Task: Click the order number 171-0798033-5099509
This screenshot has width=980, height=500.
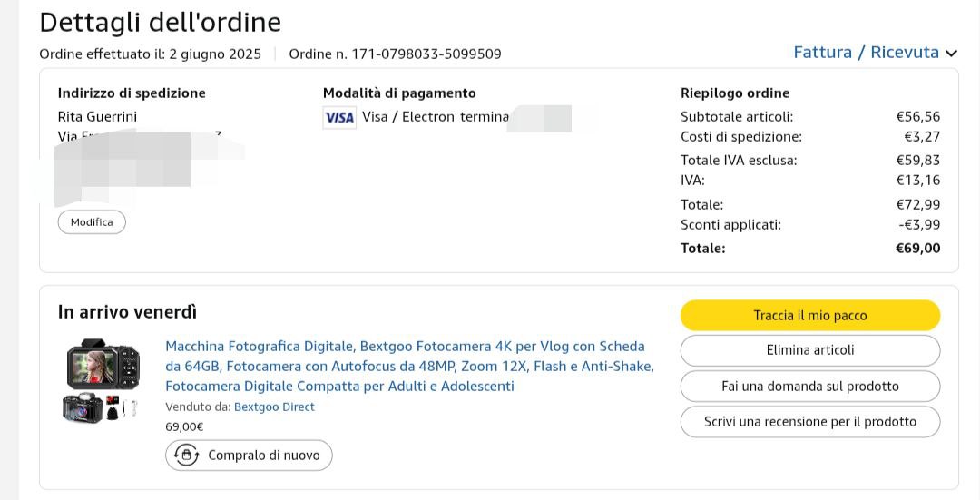Action: [395, 54]
